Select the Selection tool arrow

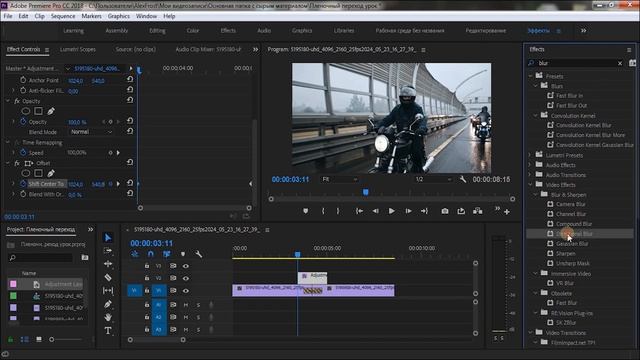108,238
